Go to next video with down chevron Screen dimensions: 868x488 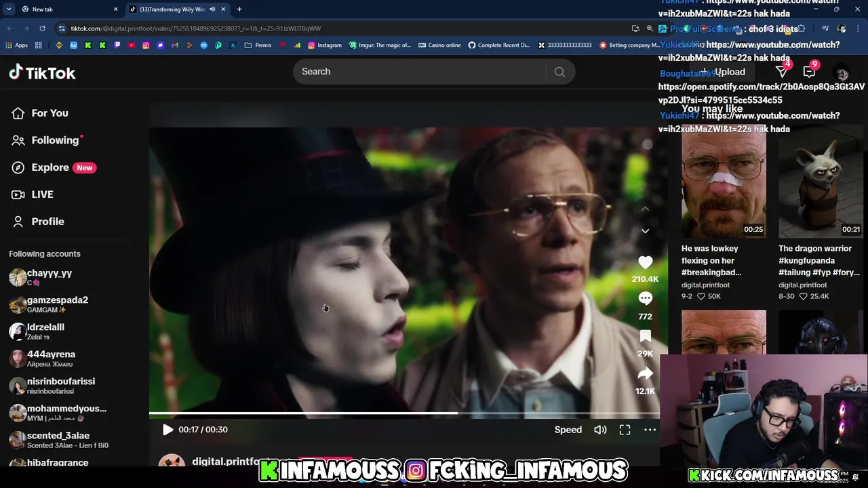click(645, 231)
